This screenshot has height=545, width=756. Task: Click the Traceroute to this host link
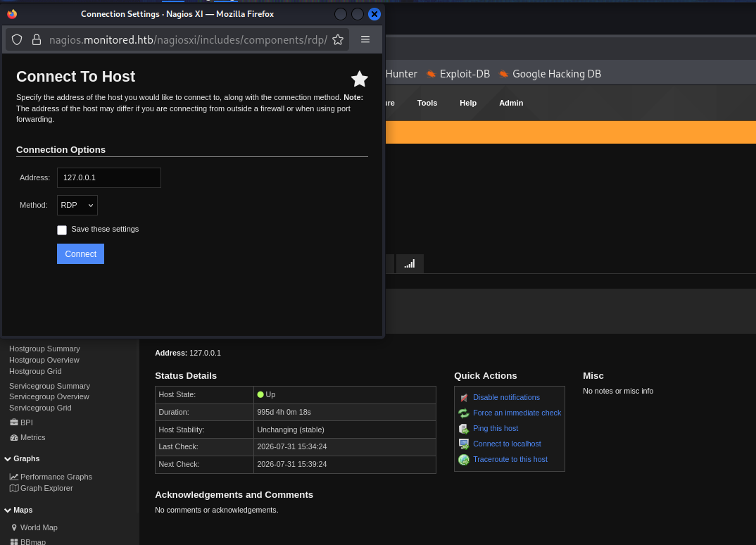[x=510, y=459]
